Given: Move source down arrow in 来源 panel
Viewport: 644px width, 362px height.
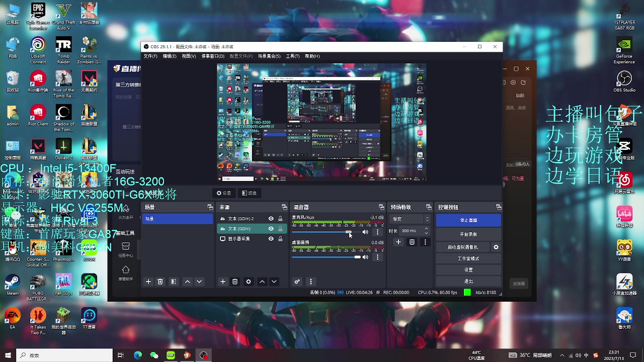Looking at the screenshot, I should [274, 282].
